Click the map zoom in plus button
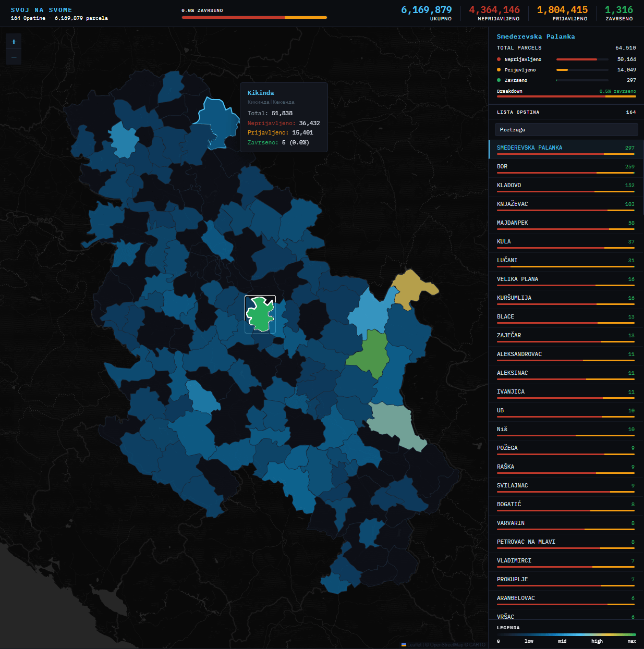This screenshot has height=649, width=644. [14, 42]
